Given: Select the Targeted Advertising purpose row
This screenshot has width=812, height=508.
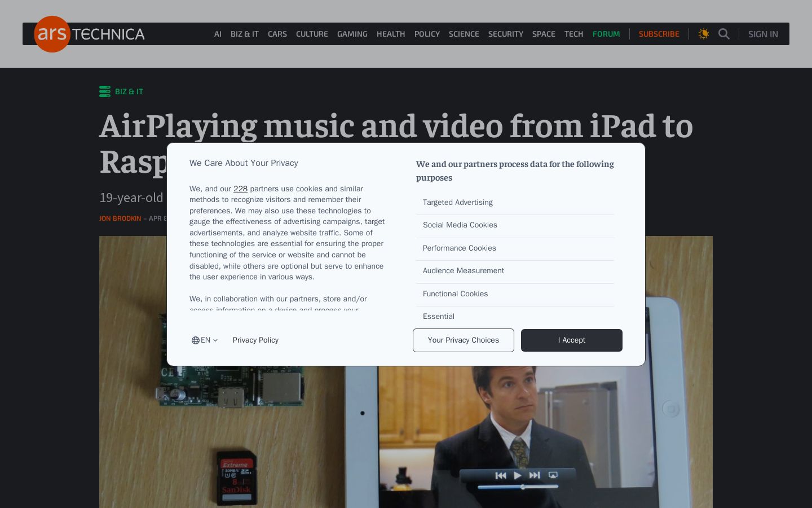Looking at the screenshot, I should (515, 203).
